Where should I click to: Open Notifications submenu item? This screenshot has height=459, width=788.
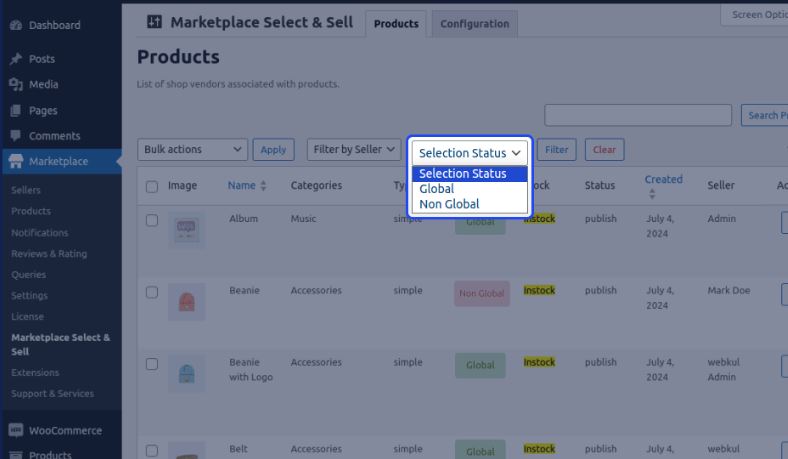(x=40, y=233)
